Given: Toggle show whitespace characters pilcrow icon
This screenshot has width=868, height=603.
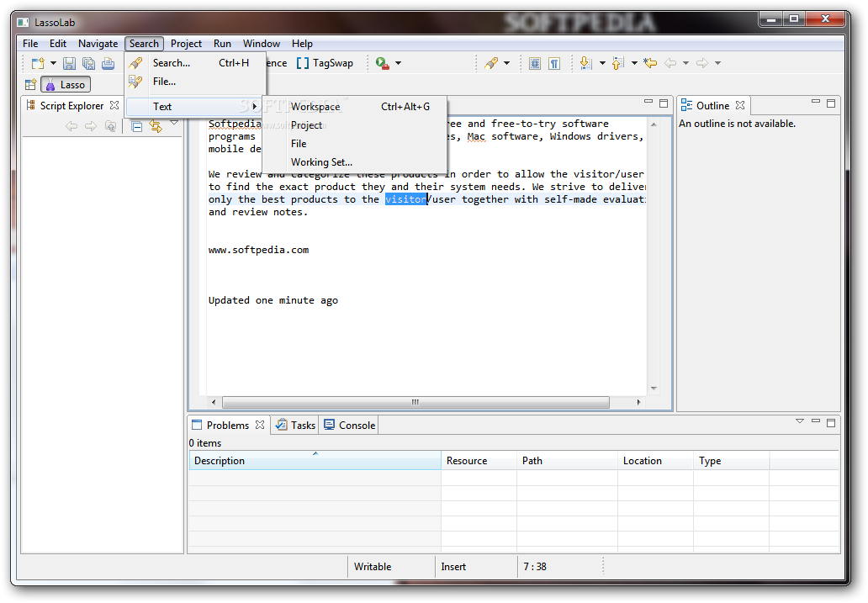Looking at the screenshot, I should tap(554, 64).
